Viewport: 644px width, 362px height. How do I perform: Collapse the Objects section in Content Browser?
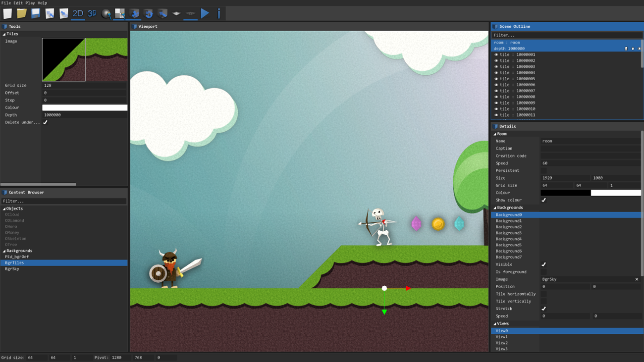[3, 208]
